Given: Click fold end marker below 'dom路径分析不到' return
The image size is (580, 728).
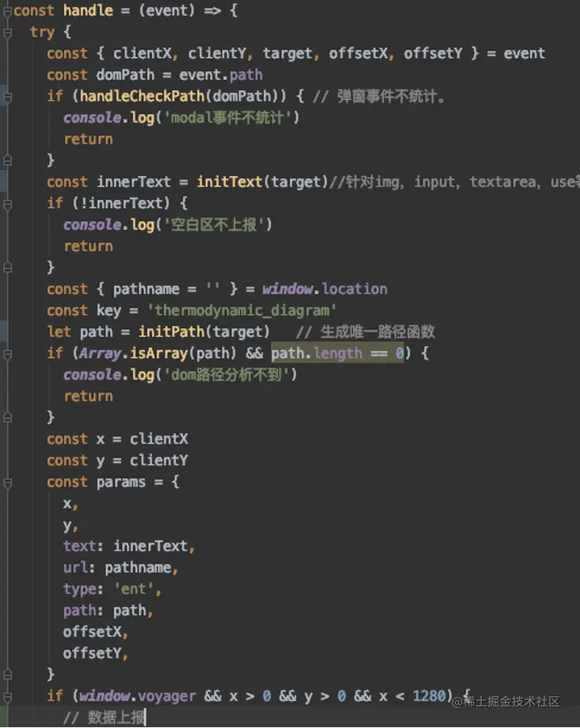Looking at the screenshot, I should (x=7, y=418).
